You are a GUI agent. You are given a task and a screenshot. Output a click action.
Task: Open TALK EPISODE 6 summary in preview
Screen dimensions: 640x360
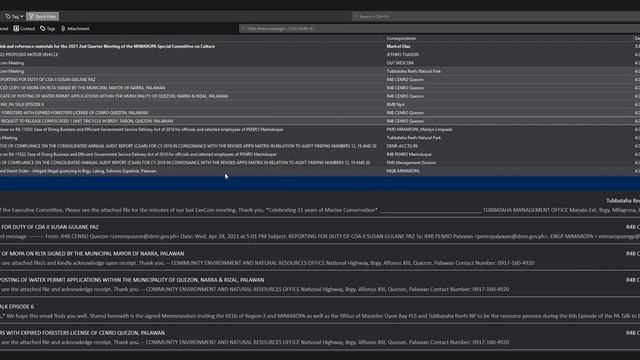pos(320,311)
